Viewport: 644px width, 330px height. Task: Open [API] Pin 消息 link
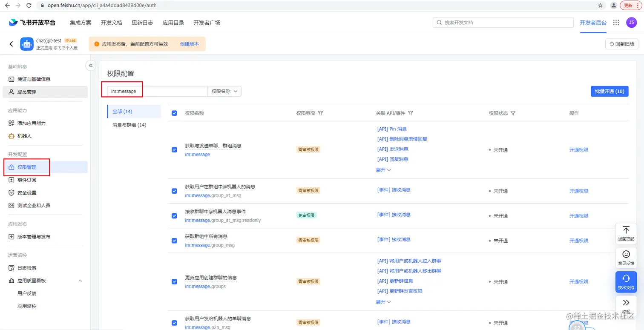(392, 129)
